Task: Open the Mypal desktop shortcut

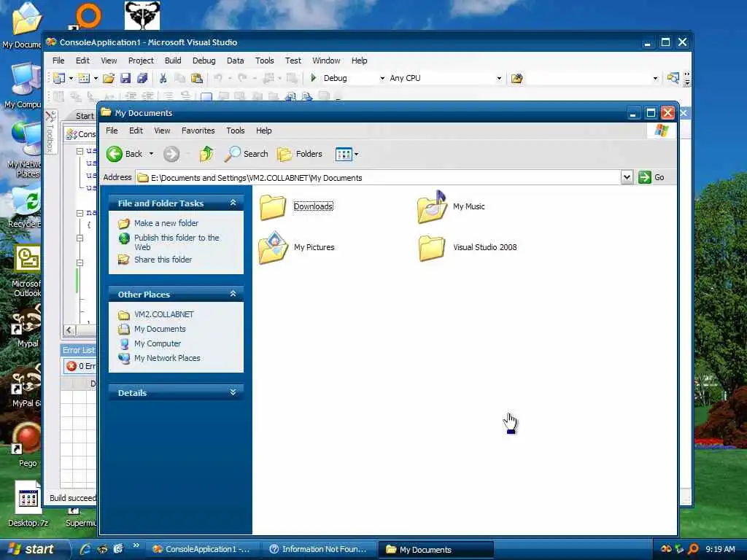Action: pyautogui.click(x=27, y=327)
